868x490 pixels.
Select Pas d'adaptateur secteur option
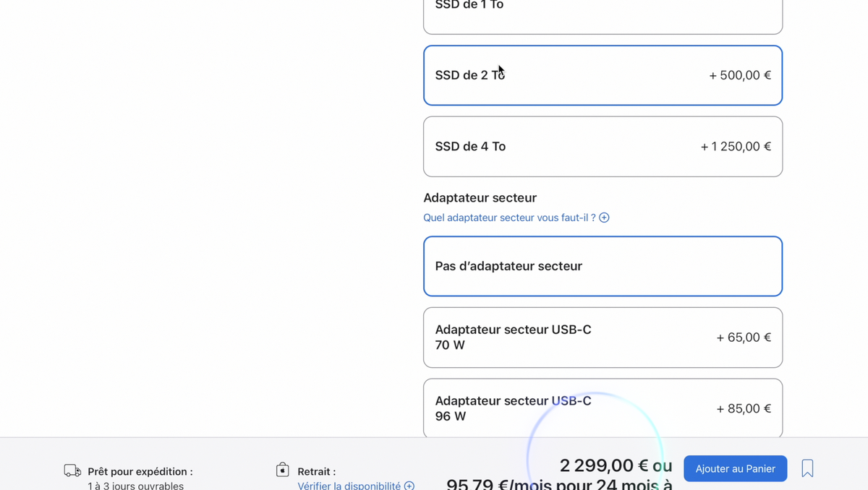point(603,266)
